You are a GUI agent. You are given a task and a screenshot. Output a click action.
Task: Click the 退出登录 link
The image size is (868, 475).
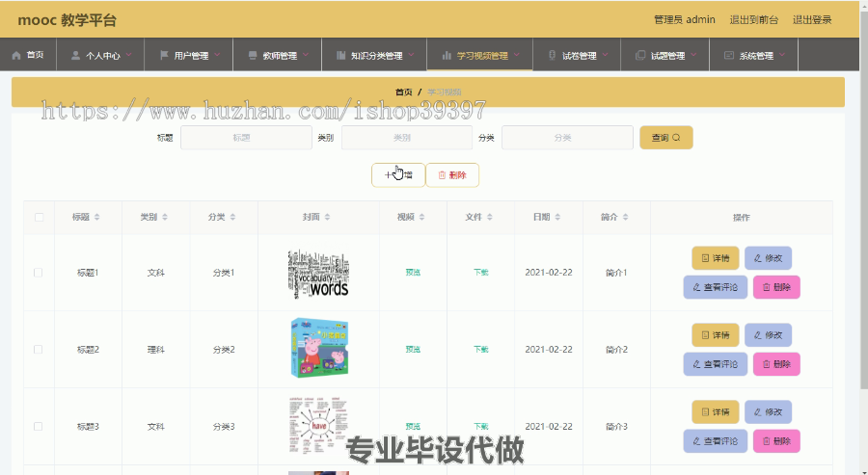tap(812, 20)
